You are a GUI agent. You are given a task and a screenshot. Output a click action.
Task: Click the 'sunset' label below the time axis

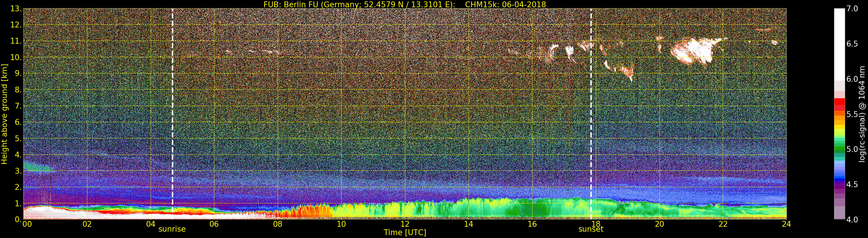pyautogui.click(x=591, y=229)
